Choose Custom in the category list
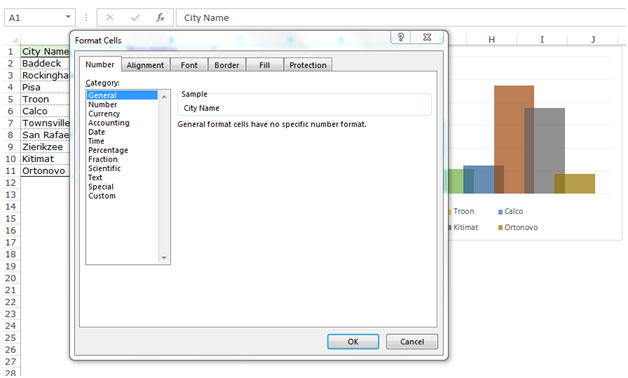 (102, 196)
